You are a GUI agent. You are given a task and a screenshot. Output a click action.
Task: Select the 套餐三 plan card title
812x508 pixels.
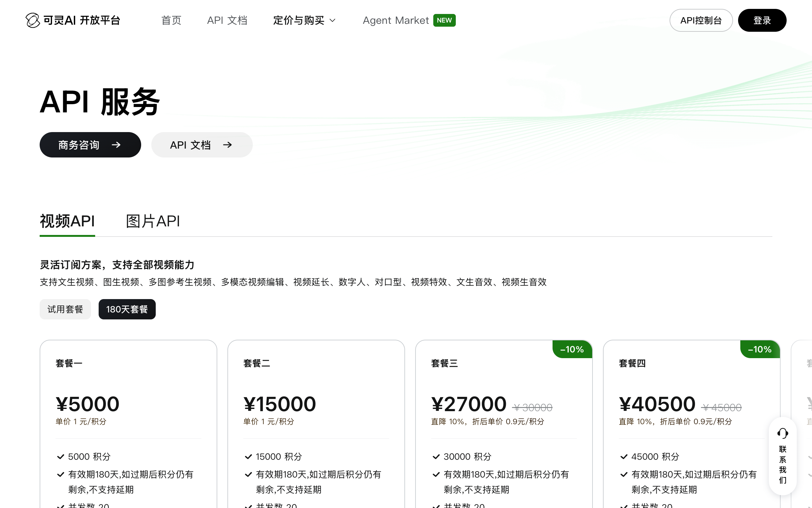[x=444, y=363]
